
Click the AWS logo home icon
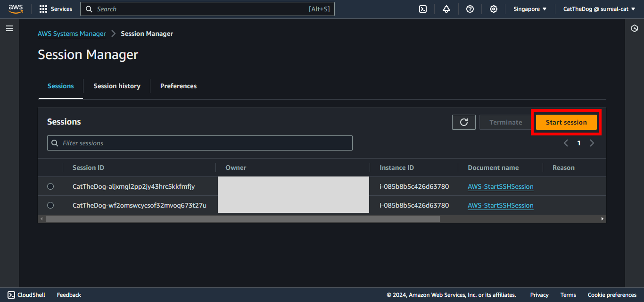(x=16, y=9)
